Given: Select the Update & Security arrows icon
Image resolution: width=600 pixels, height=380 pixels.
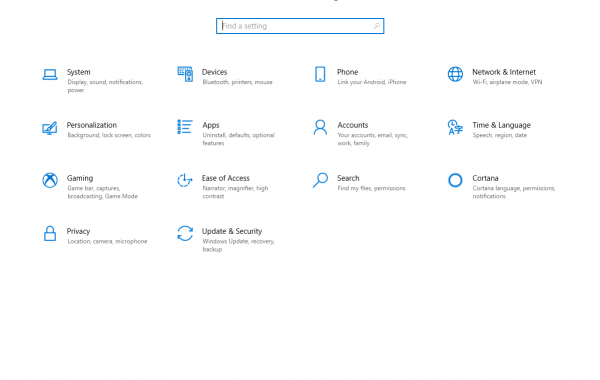Looking at the screenshot, I should tap(185, 233).
